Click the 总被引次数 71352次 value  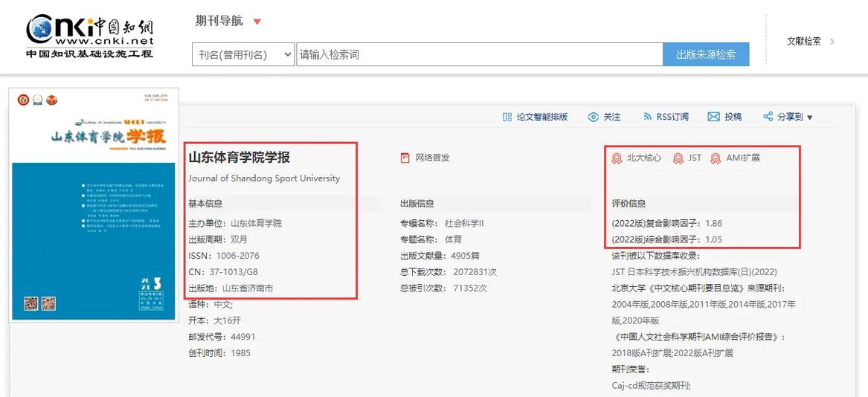(470, 288)
